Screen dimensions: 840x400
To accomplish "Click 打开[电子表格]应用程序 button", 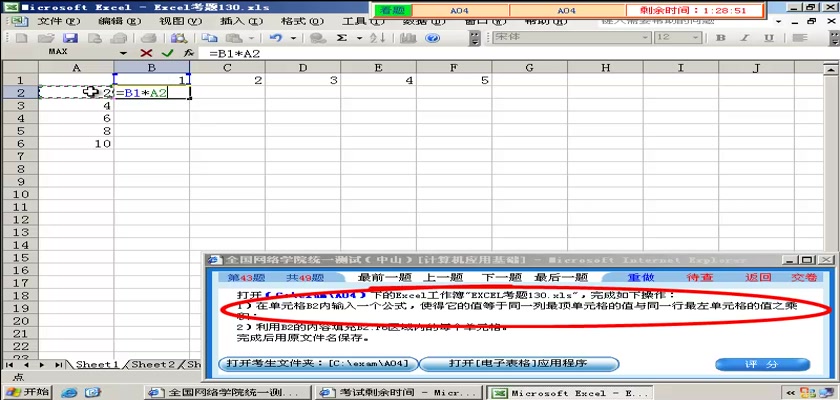I will tap(519, 364).
